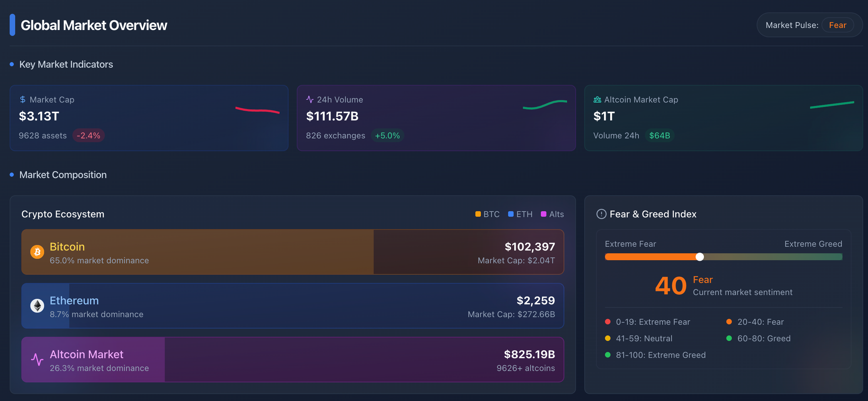Open the Market Cap $3.13T card

(149, 118)
